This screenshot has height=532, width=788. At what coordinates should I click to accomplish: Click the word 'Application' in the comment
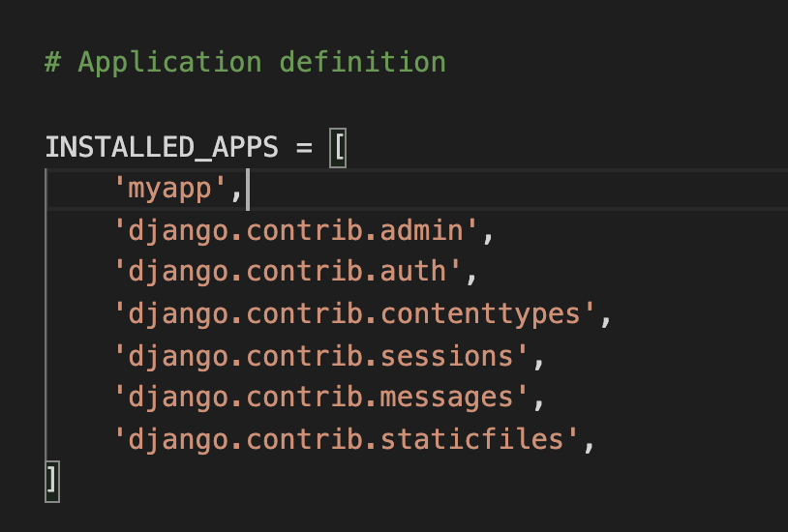tap(169, 62)
